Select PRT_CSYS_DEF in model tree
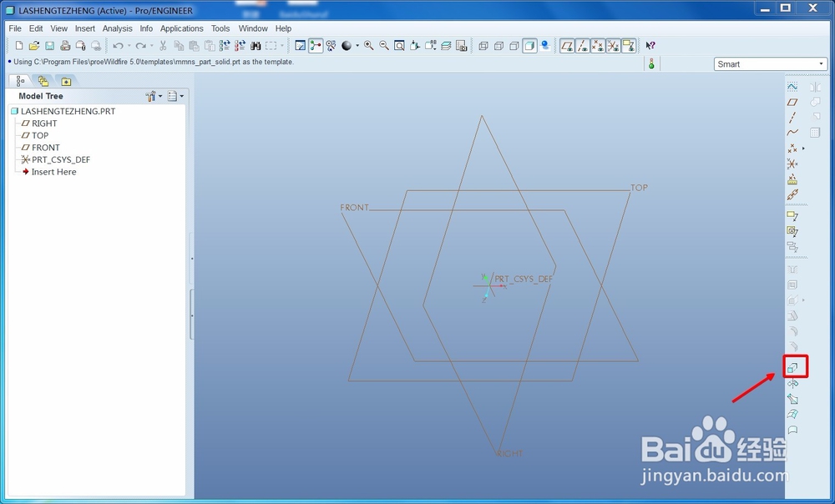Image resolution: width=835 pixels, height=504 pixels. 55,159
